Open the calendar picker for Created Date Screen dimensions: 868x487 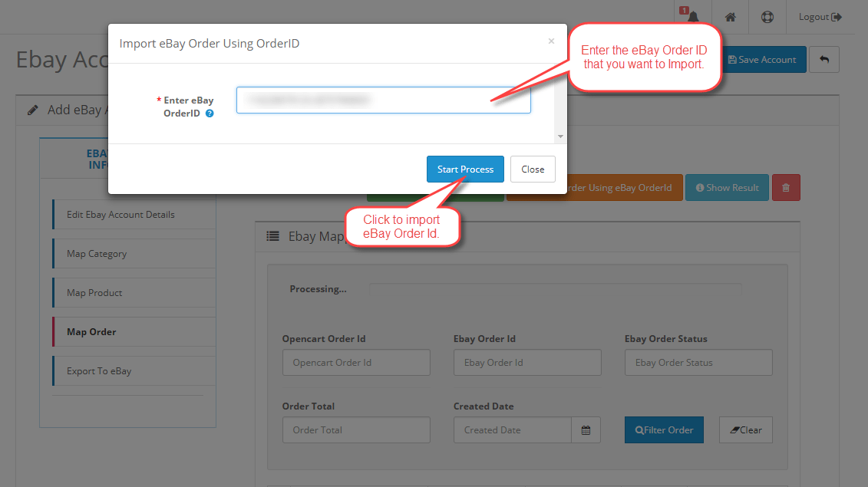[586, 429]
